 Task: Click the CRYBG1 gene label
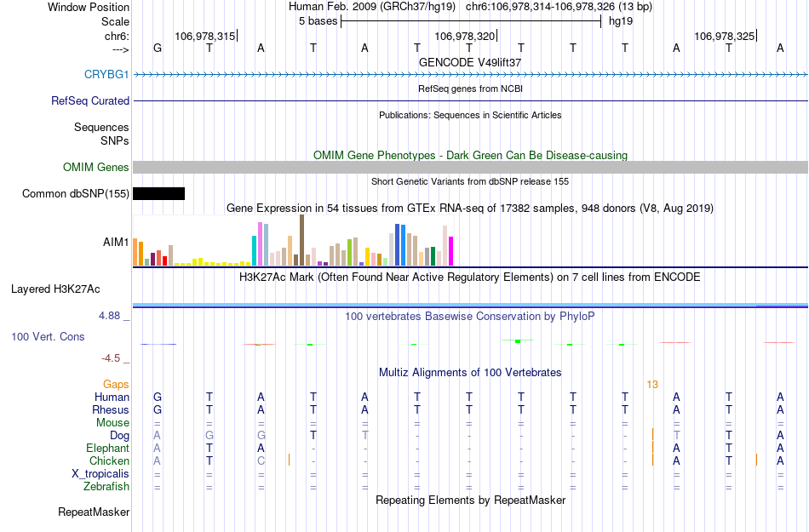click(106, 74)
